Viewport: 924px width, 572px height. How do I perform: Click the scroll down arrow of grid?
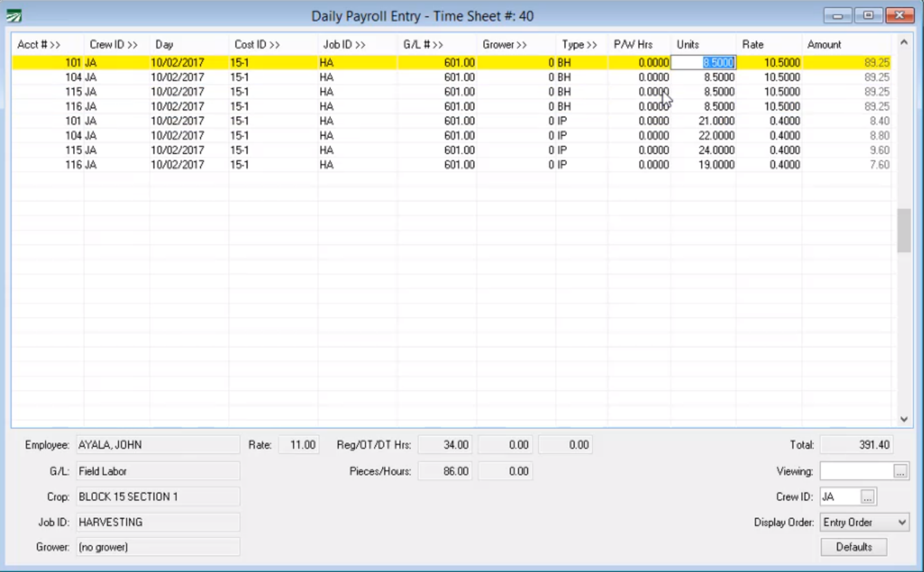click(x=904, y=419)
